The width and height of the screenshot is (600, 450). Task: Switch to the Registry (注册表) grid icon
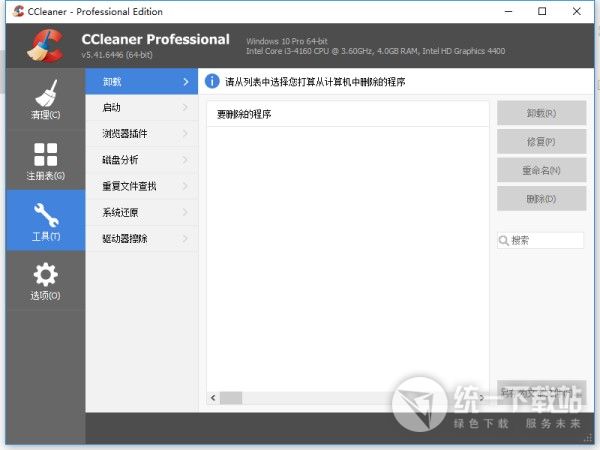point(45,158)
